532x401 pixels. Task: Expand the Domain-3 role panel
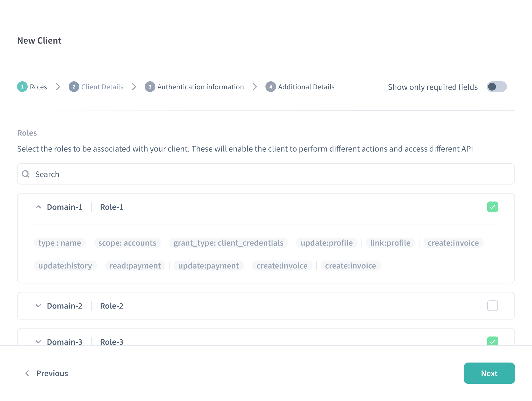coord(38,342)
